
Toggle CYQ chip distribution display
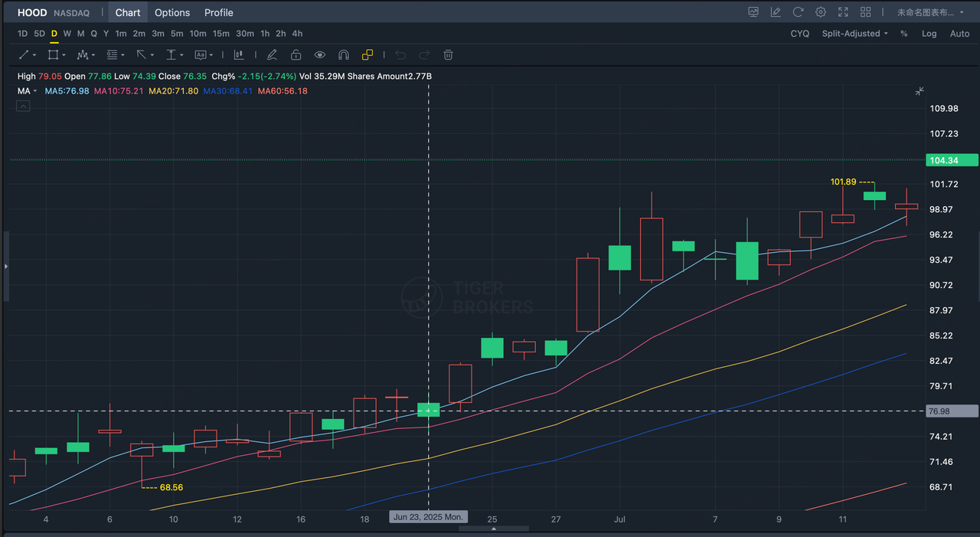pyautogui.click(x=799, y=34)
